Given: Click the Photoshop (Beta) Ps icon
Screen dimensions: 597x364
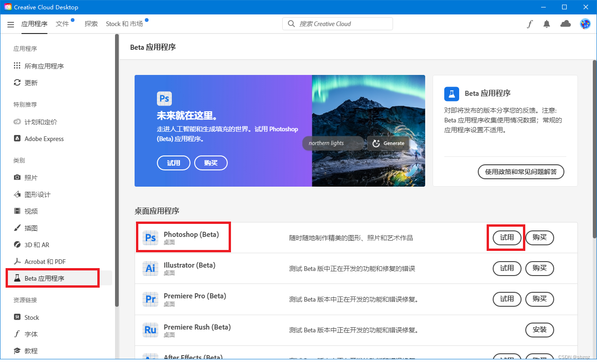Looking at the screenshot, I should tap(150, 238).
